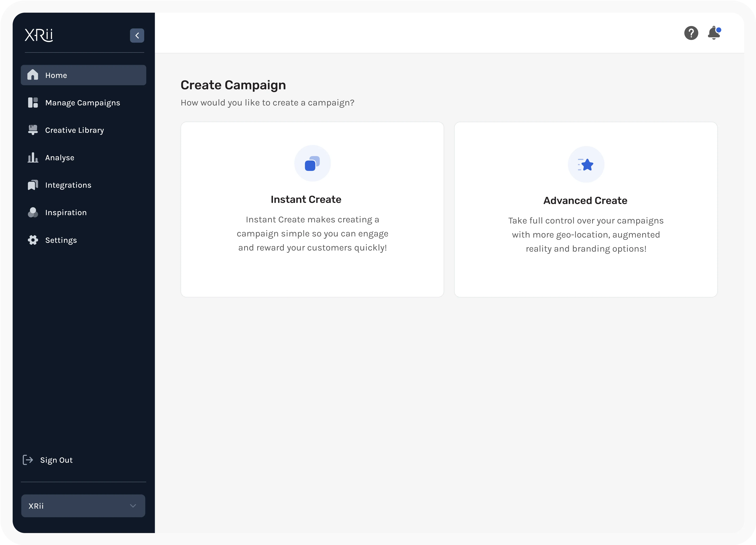Collapse the sidebar with the chevron button
The height and width of the screenshot is (545, 756).
tap(137, 35)
